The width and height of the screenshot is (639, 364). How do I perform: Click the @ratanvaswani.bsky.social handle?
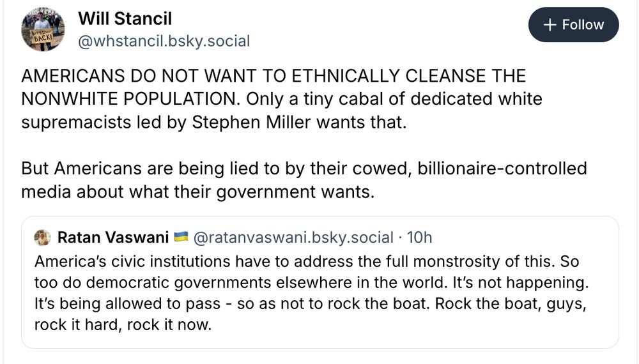coord(293,238)
